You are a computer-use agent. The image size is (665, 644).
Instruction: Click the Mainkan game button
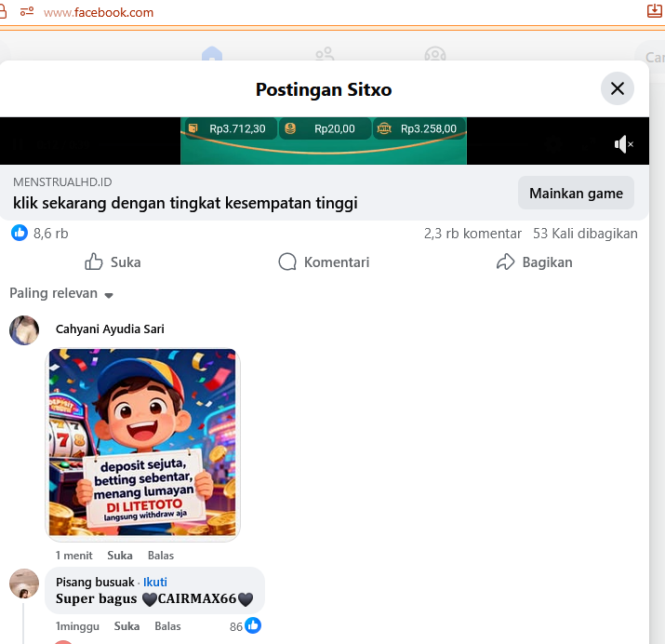click(576, 193)
